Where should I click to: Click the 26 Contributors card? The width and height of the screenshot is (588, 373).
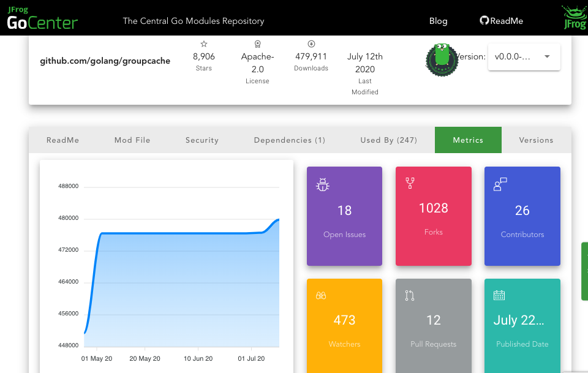coord(522,216)
